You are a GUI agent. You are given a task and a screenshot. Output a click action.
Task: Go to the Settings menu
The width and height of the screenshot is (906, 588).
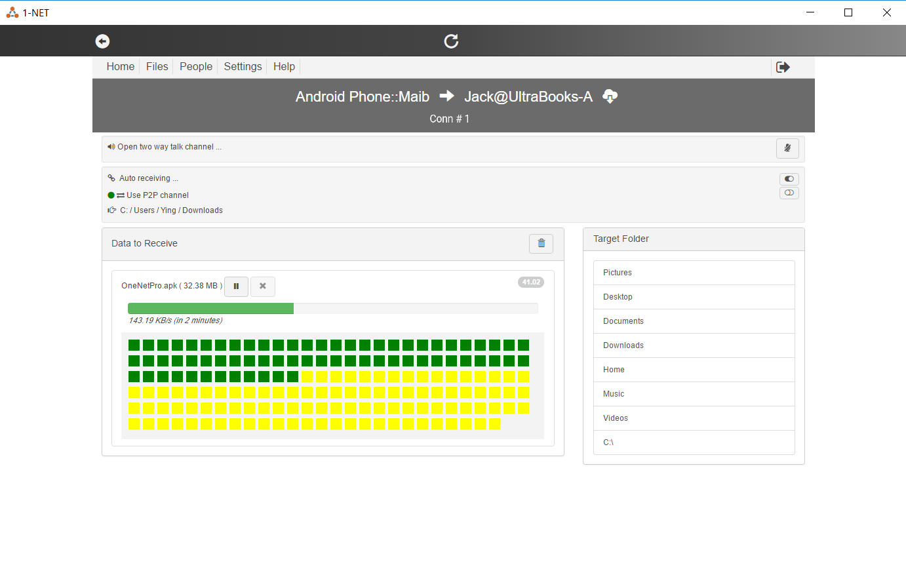point(243,67)
